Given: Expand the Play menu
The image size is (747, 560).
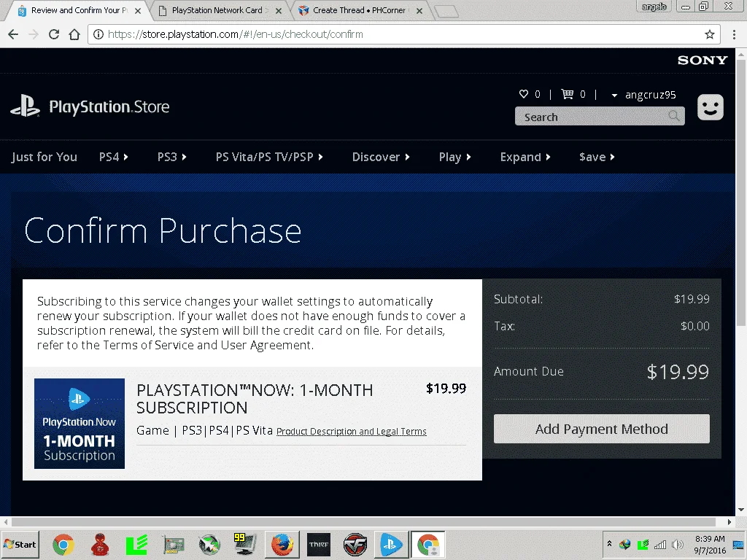Looking at the screenshot, I should [x=454, y=157].
